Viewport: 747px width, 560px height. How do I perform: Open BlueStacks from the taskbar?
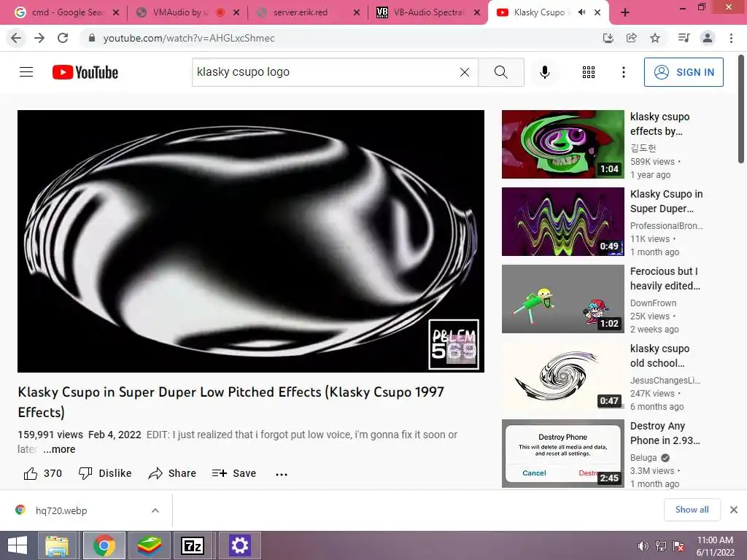pyautogui.click(x=149, y=545)
